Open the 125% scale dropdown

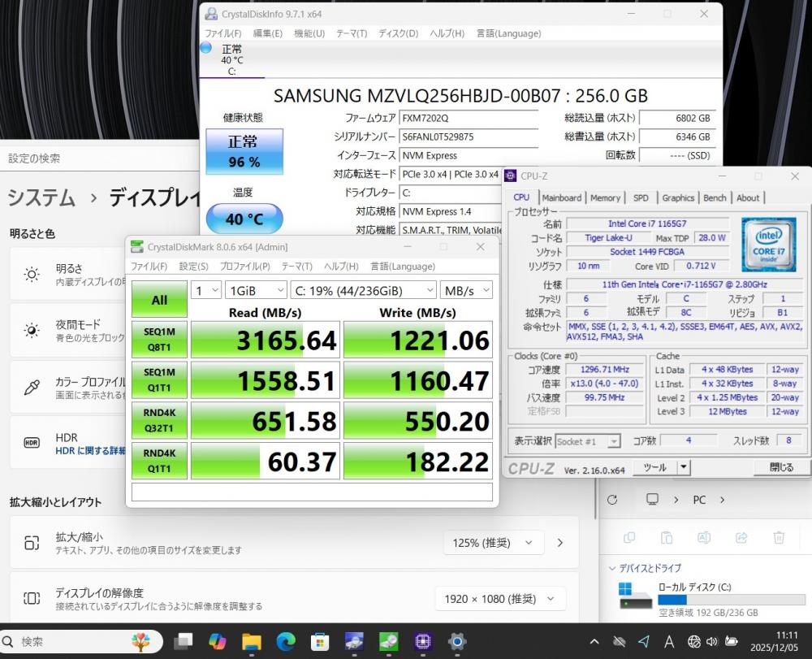pyautogui.click(x=494, y=542)
